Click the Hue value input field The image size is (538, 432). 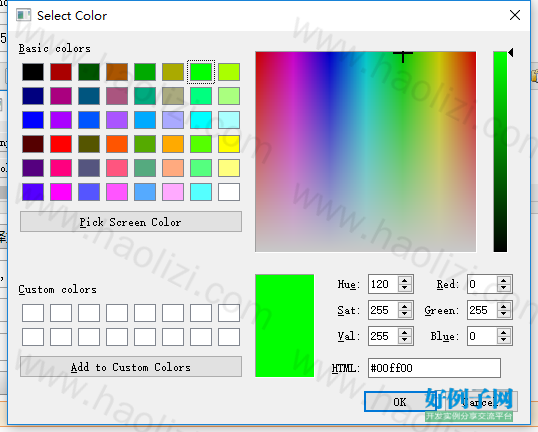[x=383, y=284]
